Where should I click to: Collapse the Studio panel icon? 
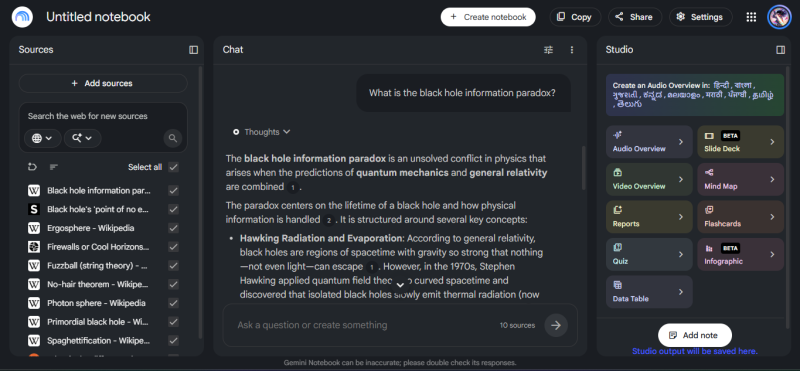coord(780,50)
